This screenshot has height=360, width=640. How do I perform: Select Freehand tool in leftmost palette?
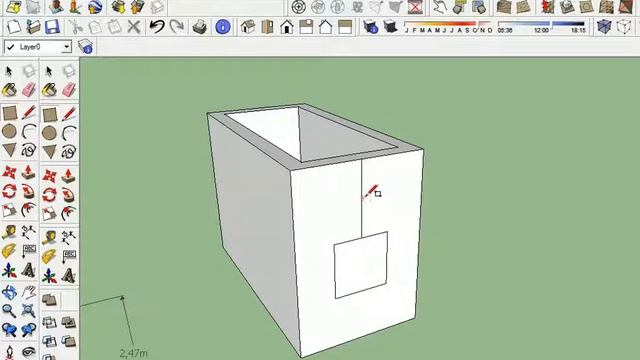pos(29,150)
